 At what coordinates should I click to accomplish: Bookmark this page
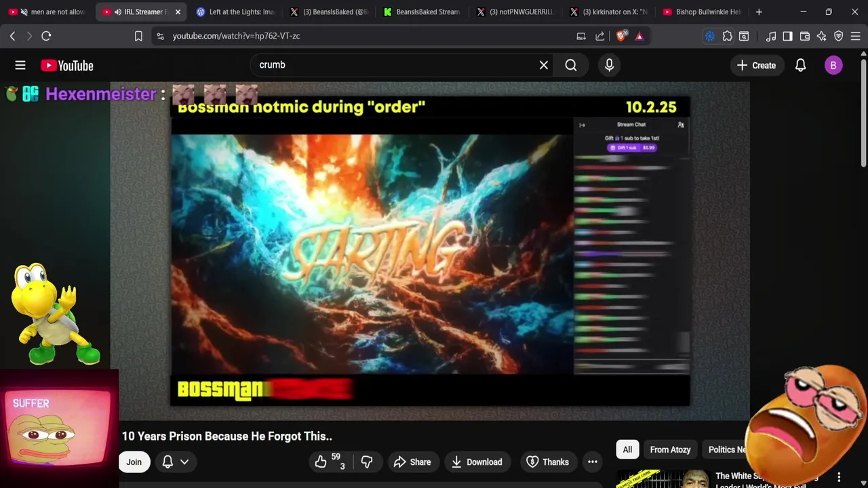138,36
